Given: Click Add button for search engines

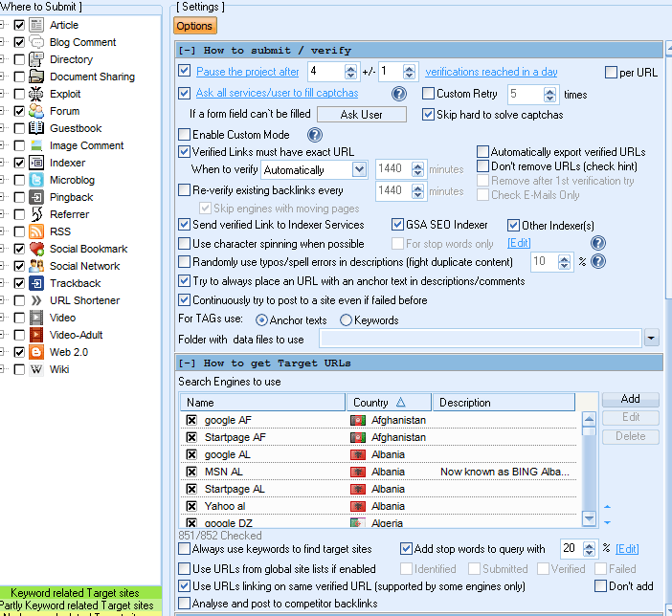Looking at the screenshot, I should click(x=630, y=399).
